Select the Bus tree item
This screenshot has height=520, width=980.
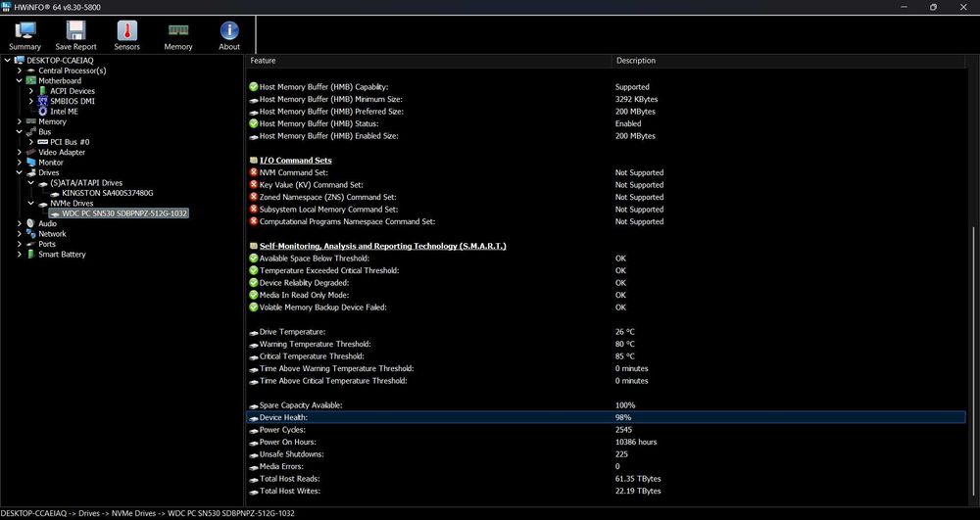pyautogui.click(x=44, y=132)
